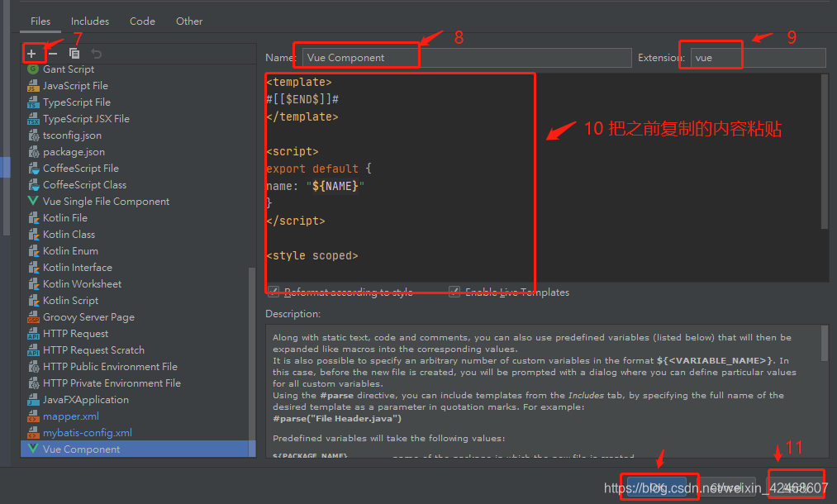Click the Cancel button
This screenshot has width=837, height=504.
[727, 486]
